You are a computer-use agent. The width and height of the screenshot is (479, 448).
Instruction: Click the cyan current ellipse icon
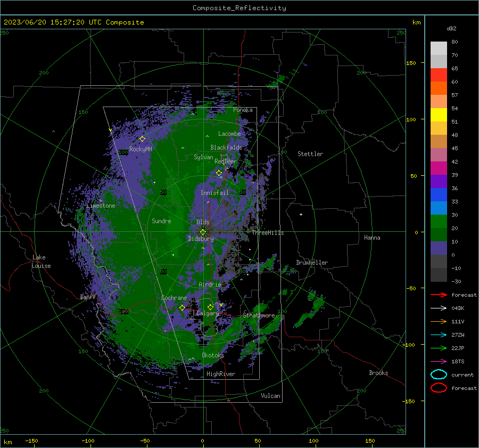coord(439,374)
